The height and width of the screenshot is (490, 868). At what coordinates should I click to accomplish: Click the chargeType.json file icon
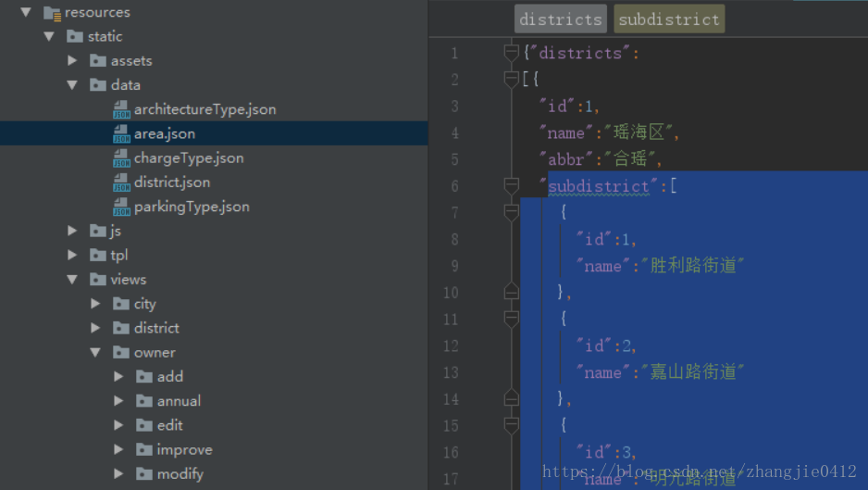tap(121, 158)
